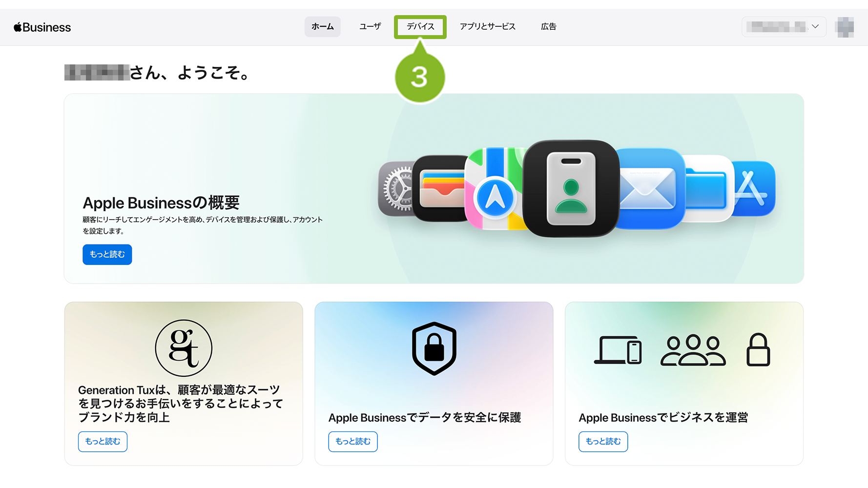Click the ID badge app icon
This screenshot has height=488, width=868.
(x=571, y=188)
